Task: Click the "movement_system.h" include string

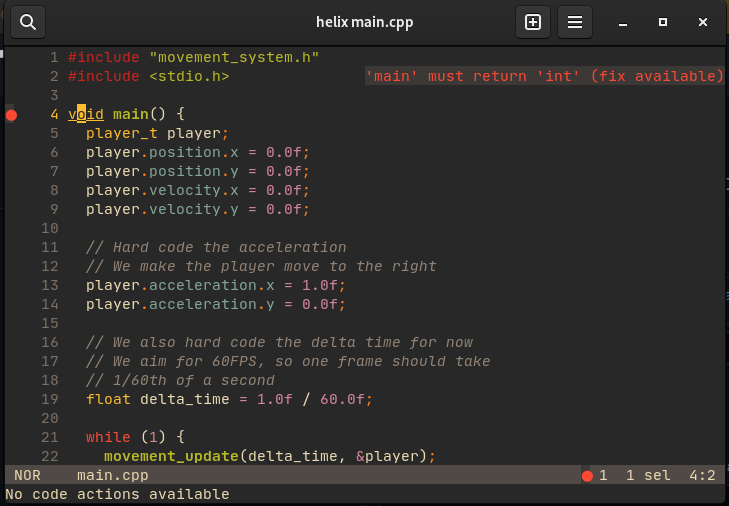Action: pos(234,57)
